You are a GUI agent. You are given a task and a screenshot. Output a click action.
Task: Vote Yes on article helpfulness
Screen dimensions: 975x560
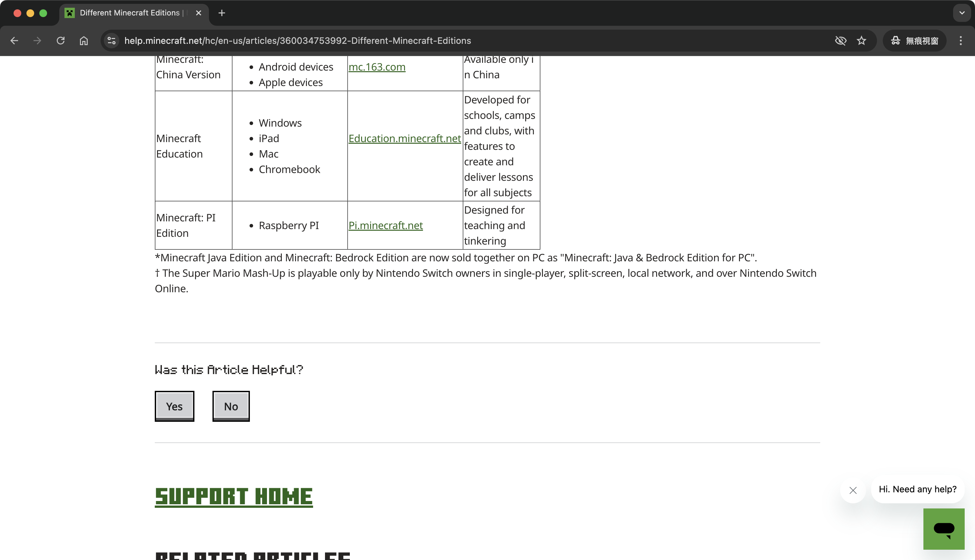point(174,406)
